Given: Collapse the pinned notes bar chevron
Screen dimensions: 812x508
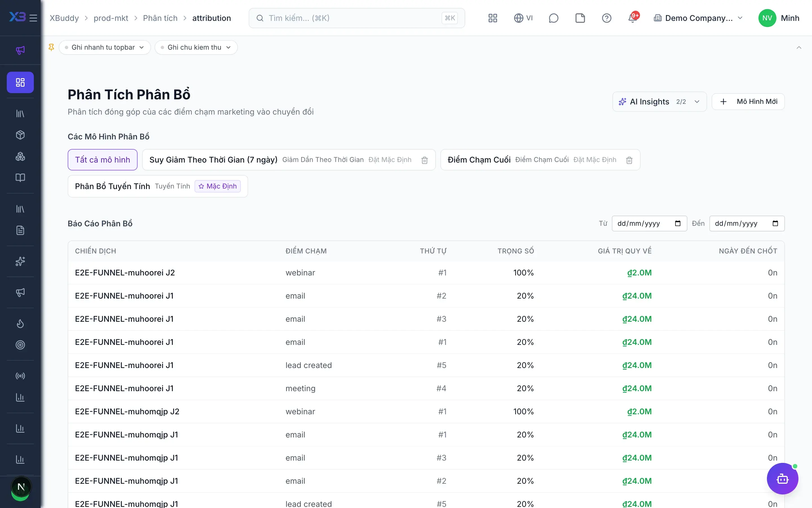Looking at the screenshot, I should tap(799, 47).
